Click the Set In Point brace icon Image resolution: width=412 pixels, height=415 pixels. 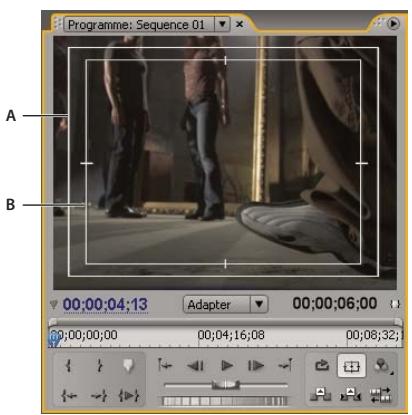tap(69, 366)
